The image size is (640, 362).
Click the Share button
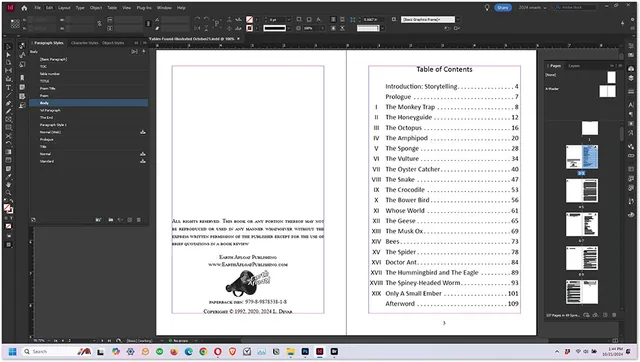[502, 8]
